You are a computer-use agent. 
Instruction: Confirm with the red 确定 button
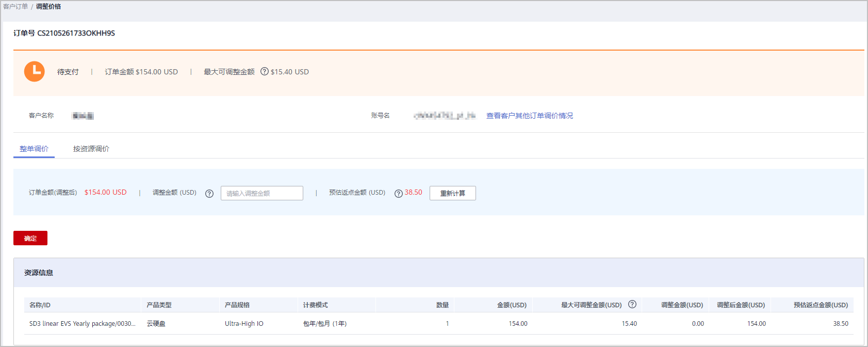coord(30,238)
